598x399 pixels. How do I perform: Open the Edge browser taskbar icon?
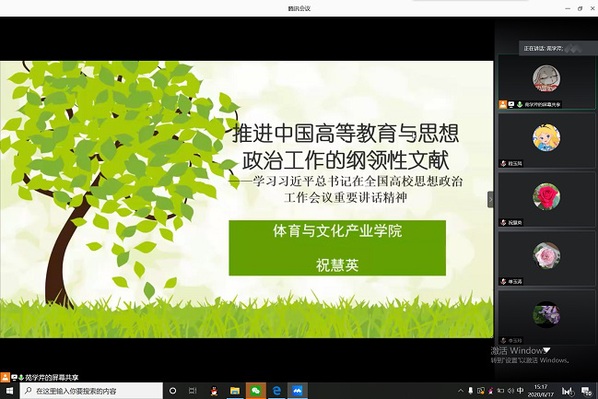pos(276,391)
